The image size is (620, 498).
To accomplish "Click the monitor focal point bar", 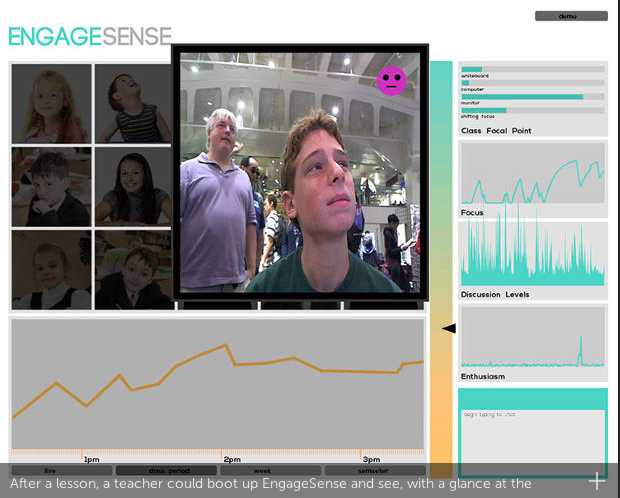I will [x=533, y=97].
